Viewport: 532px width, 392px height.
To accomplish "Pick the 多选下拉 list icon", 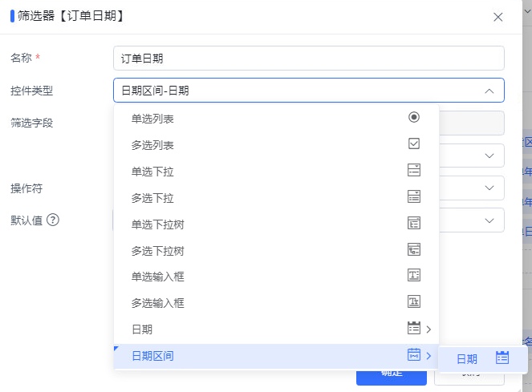I will pos(413,196).
